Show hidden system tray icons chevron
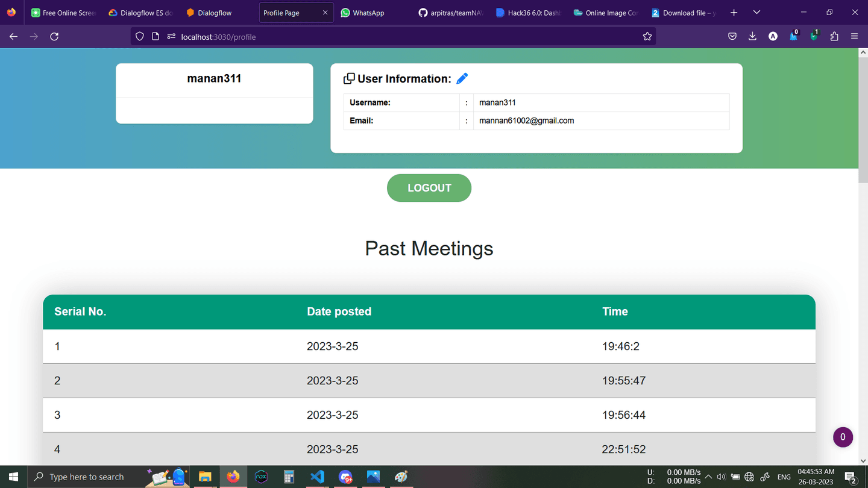The image size is (868, 488). (x=708, y=477)
